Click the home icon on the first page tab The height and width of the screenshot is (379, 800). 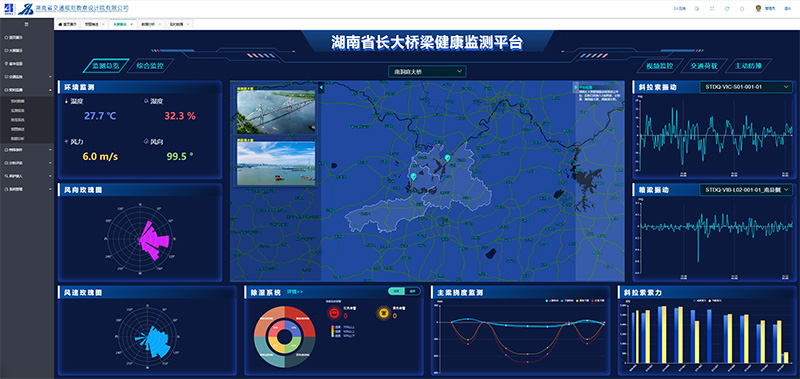[60, 24]
